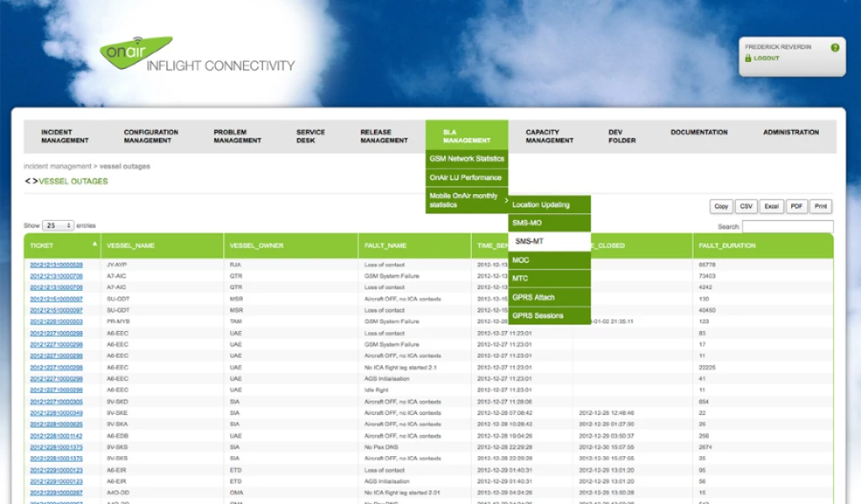Choose GSM Network Statistics menu entry
Image resolution: width=861 pixels, height=504 pixels.
(467, 159)
